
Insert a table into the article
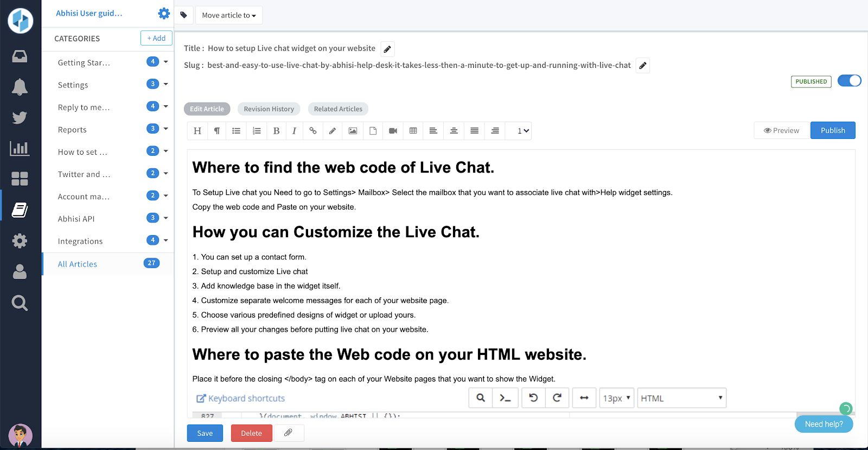pyautogui.click(x=413, y=131)
